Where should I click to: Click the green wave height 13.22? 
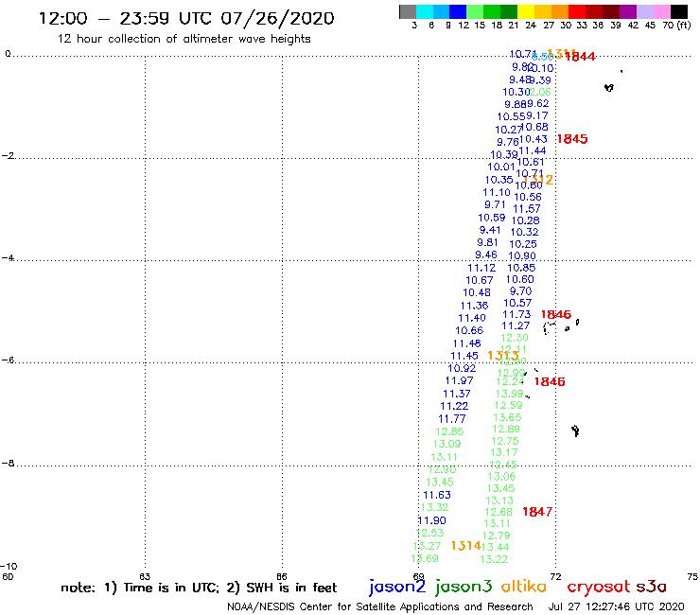[494, 559]
